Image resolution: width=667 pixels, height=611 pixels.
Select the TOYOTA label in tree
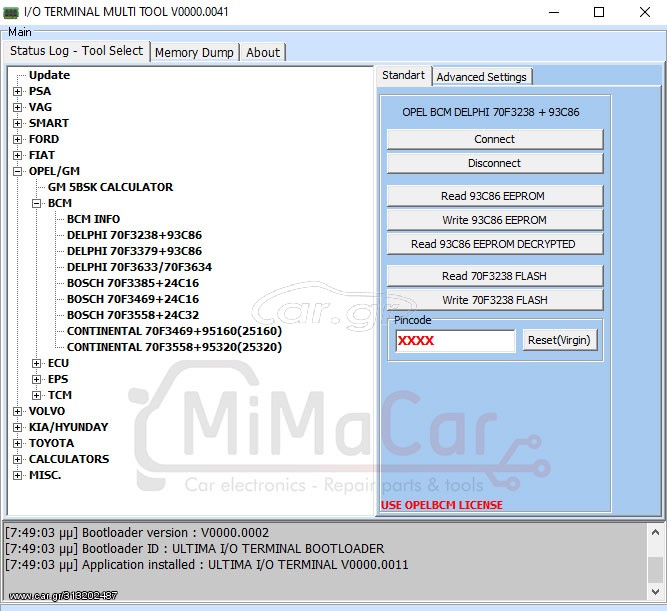(51, 443)
